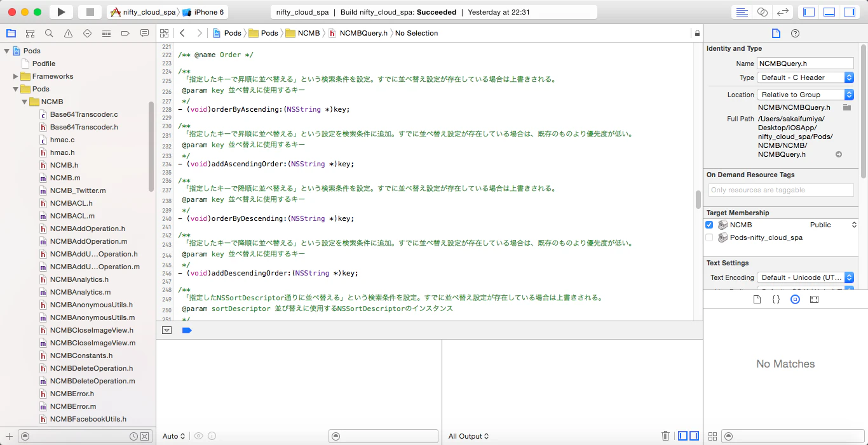Click the On Demand Resource Tags field

point(781,190)
